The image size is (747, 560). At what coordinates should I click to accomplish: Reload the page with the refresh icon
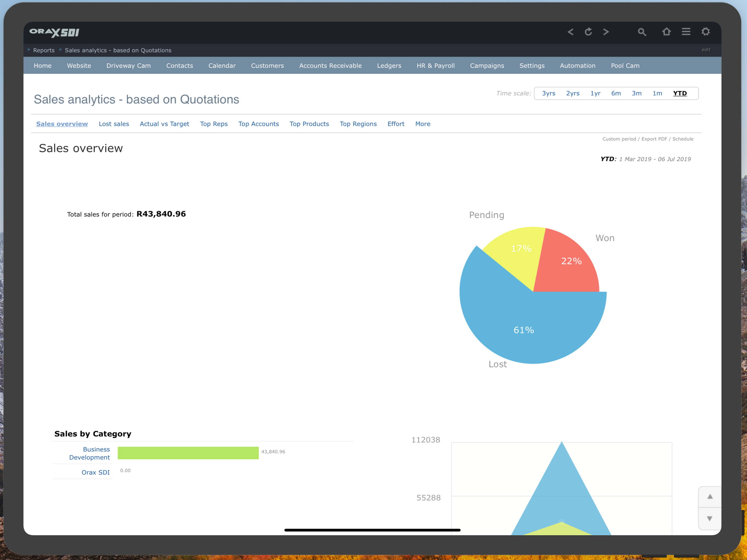(588, 32)
